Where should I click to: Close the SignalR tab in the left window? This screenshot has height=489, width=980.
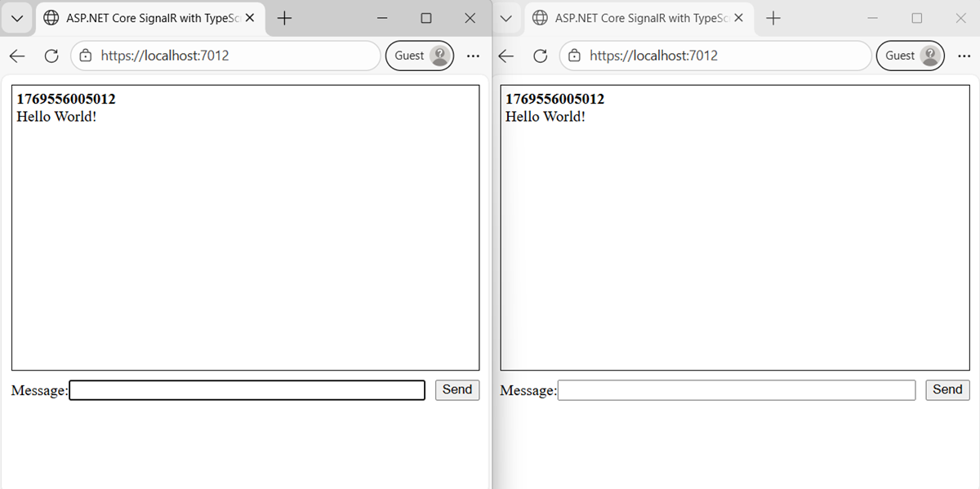(x=250, y=18)
